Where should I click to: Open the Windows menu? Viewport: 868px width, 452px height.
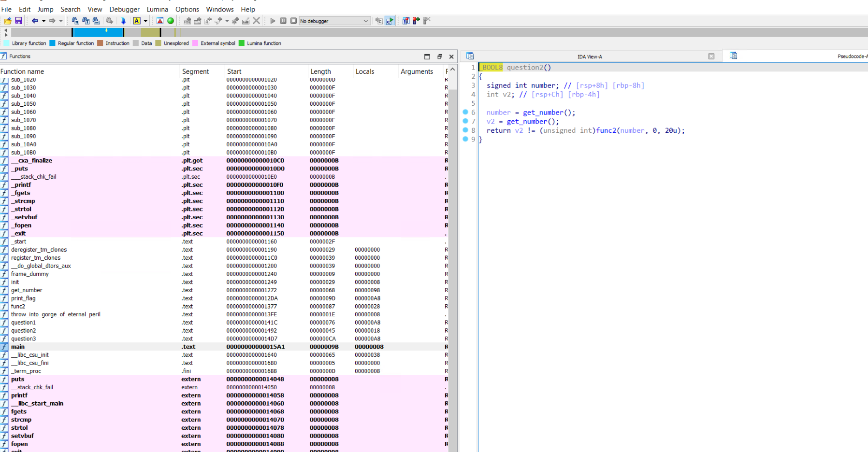tap(220, 9)
